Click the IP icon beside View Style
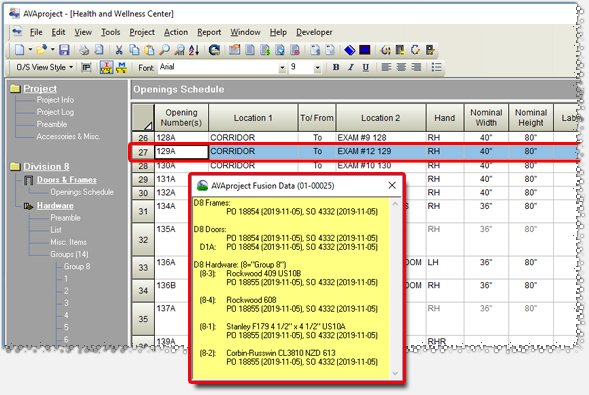 click(x=86, y=67)
